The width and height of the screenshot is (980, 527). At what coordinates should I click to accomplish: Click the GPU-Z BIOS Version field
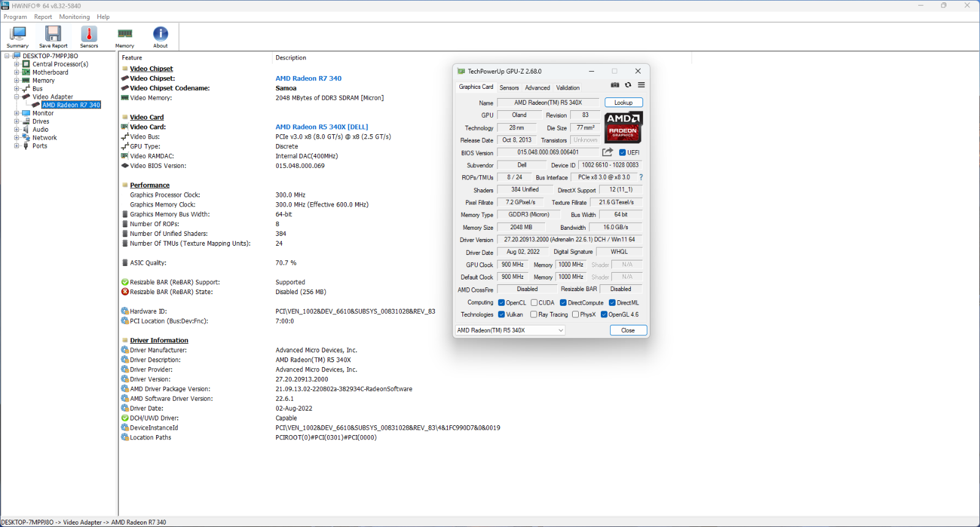[548, 153]
